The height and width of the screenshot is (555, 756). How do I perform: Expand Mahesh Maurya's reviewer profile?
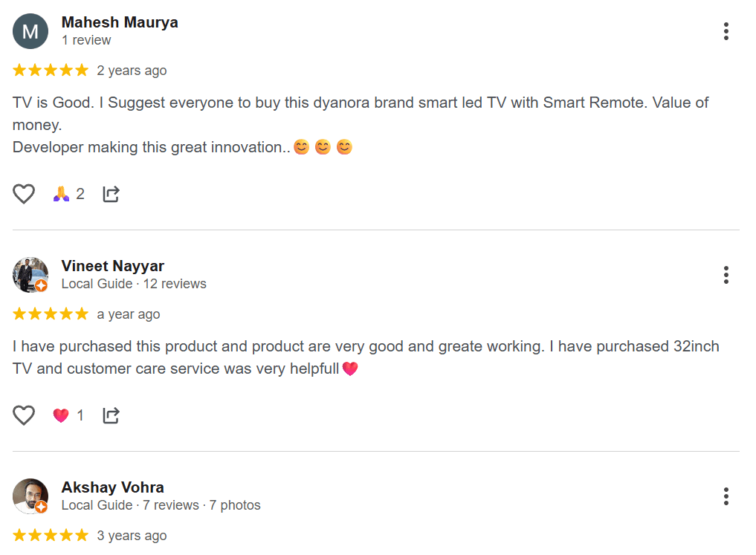pos(30,31)
